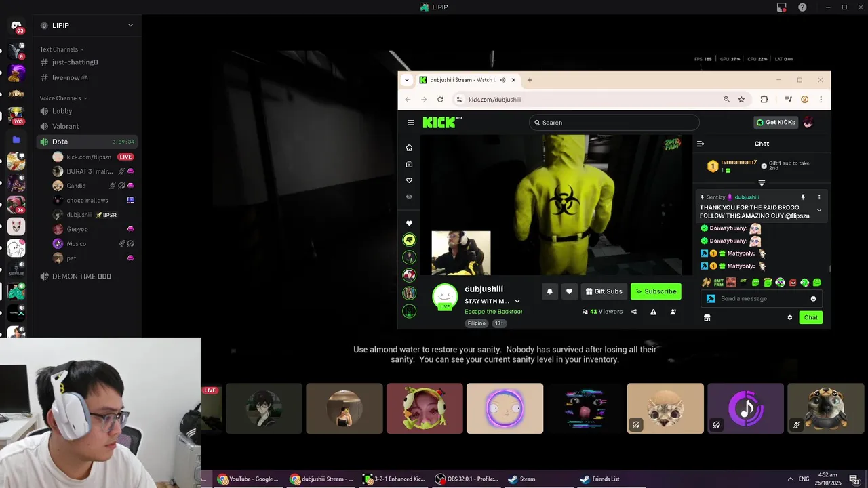868x488 pixels.
Task: Expand the stream title STAY WITH M... chevron
Action: tap(517, 301)
